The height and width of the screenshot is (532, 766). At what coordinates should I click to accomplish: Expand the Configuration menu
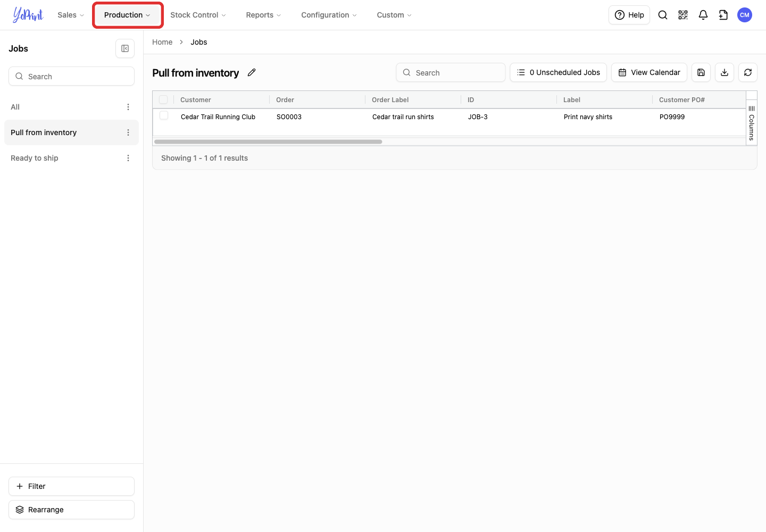pyautogui.click(x=329, y=15)
